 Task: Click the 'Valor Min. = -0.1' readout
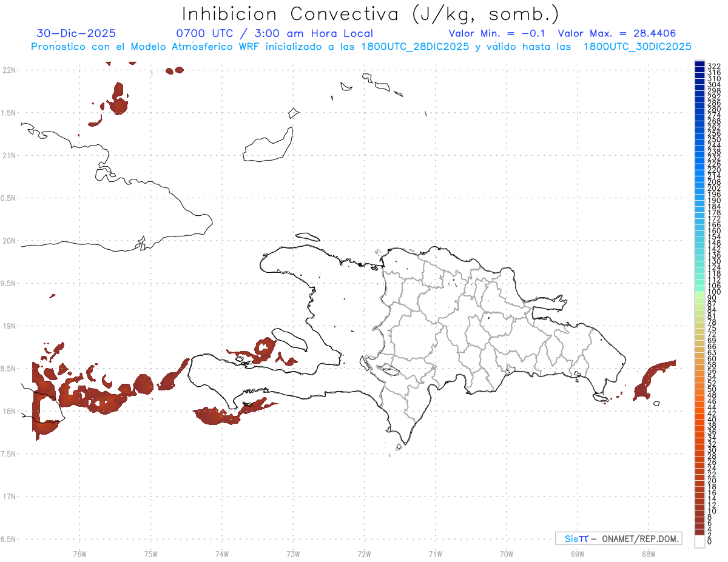point(497,34)
